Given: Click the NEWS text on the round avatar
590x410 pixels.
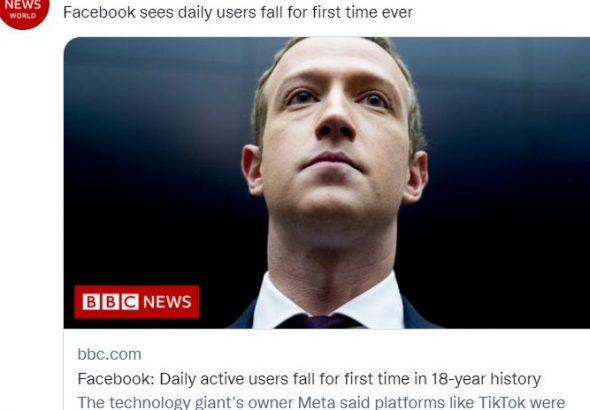Looking at the screenshot, I should 23,5.
